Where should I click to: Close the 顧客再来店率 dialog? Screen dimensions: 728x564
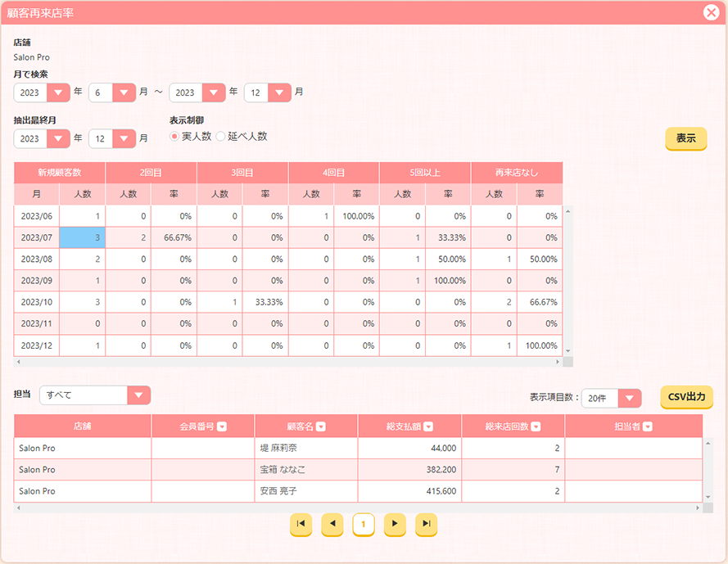711,12
